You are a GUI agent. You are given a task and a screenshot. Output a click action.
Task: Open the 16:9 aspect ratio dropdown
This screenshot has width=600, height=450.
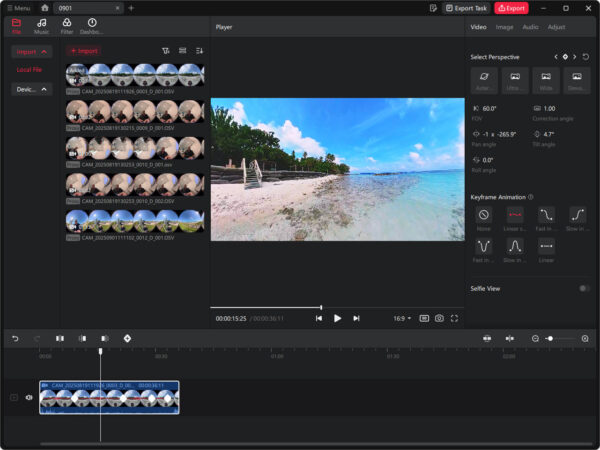click(402, 318)
